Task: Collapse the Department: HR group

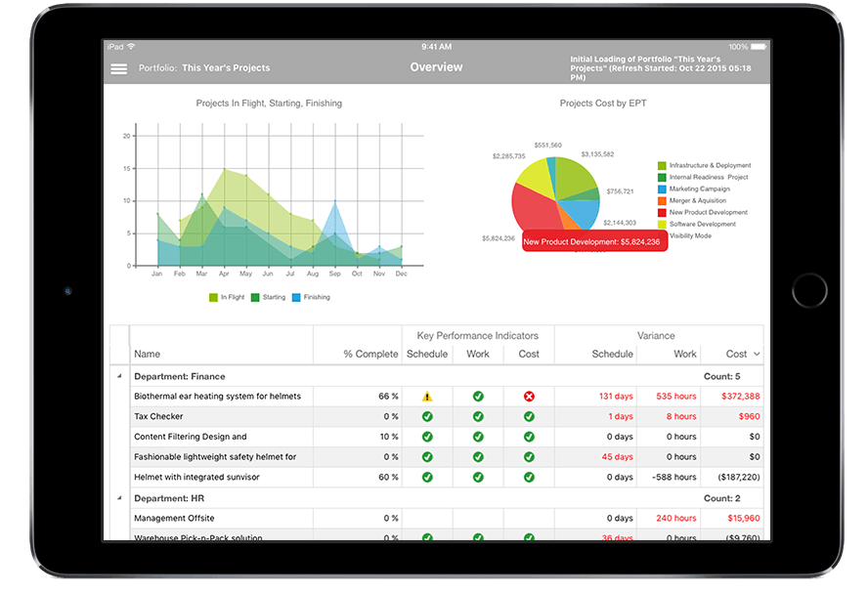Action: (119, 498)
